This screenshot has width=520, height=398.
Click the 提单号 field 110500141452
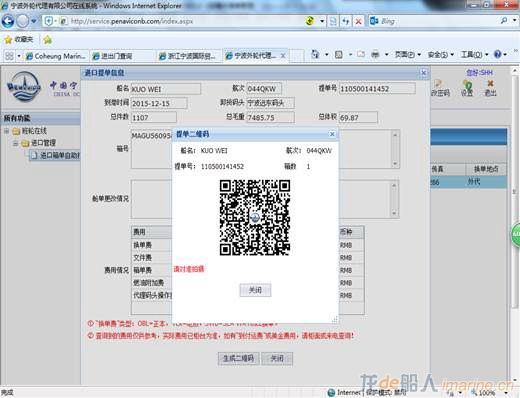point(377,89)
